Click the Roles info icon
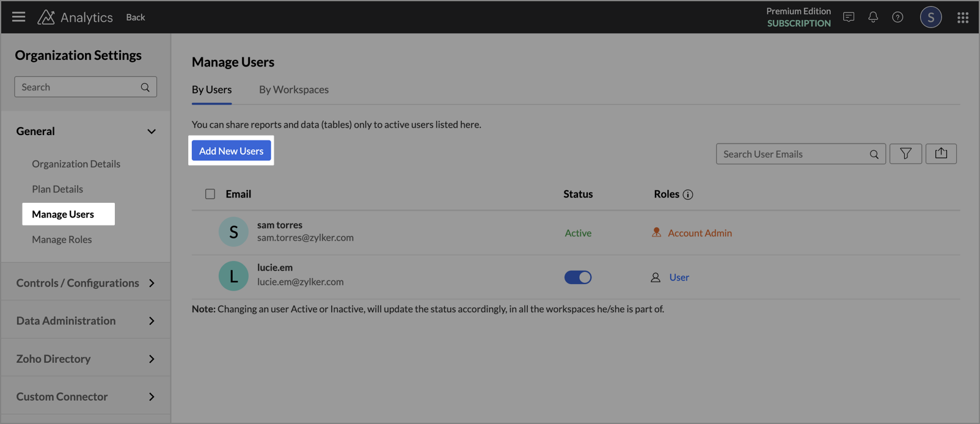This screenshot has width=980, height=424. tap(688, 195)
